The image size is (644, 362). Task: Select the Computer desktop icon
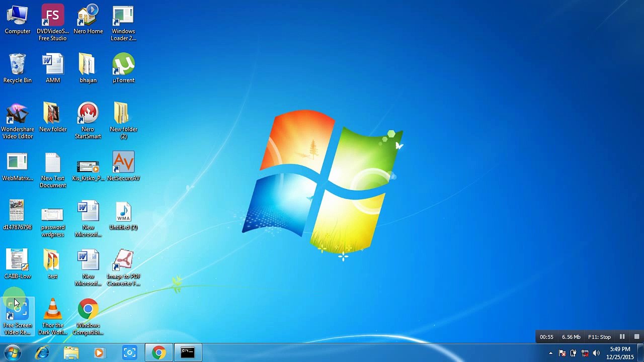18,20
